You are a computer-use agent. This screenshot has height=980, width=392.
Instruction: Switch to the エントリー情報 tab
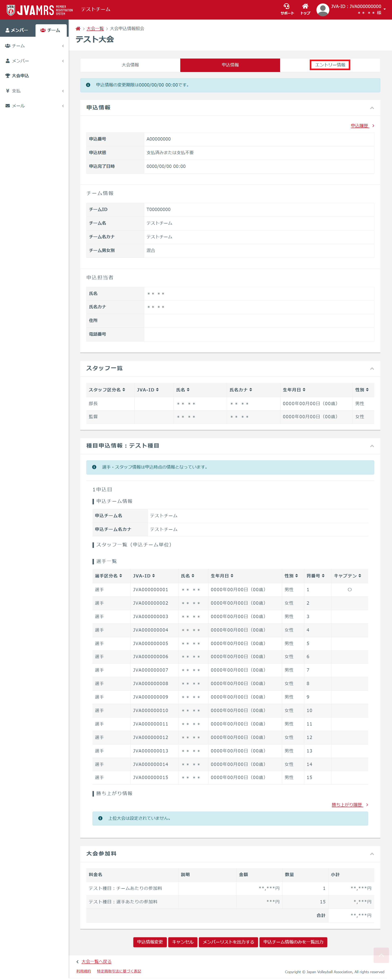[330, 65]
